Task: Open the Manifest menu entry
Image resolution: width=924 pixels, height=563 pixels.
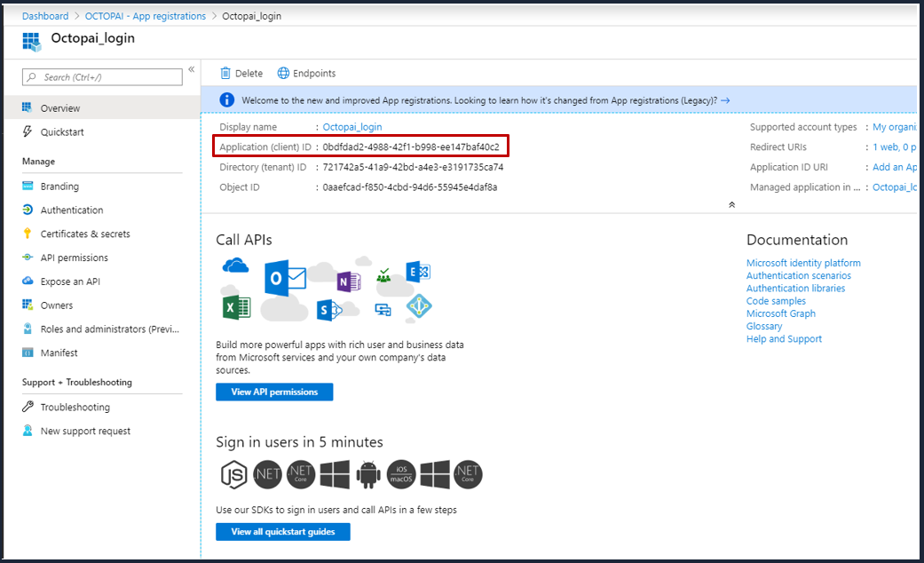Action: pyautogui.click(x=59, y=353)
